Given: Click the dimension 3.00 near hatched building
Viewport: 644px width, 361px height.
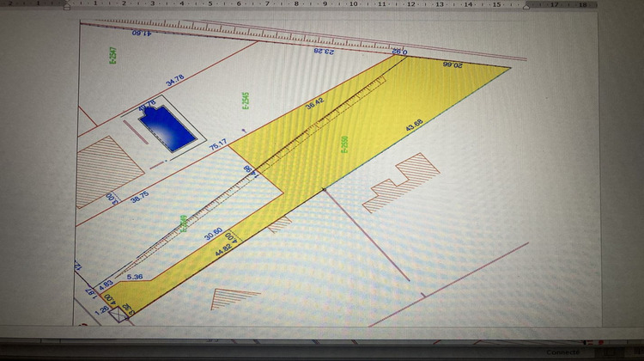Looking at the screenshot, I should (112, 199).
